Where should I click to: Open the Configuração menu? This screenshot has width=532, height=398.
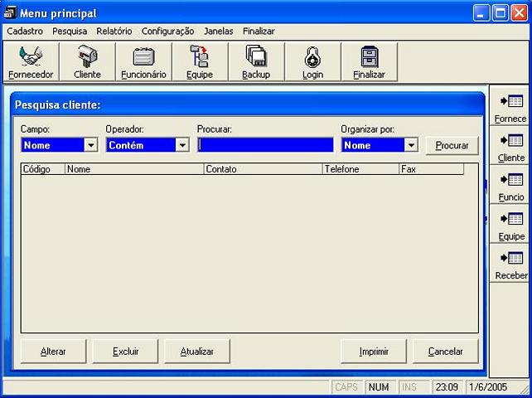167,32
